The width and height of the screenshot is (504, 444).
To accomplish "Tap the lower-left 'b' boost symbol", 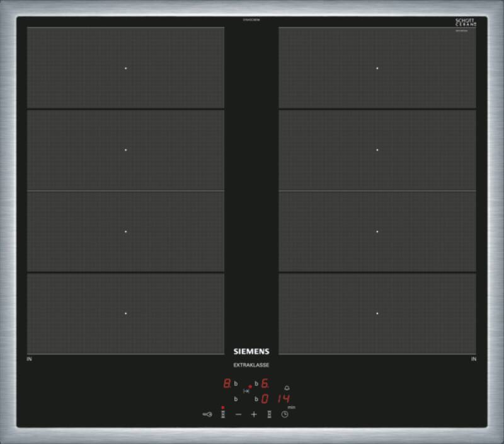I will pyautogui.click(x=236, y=399).
